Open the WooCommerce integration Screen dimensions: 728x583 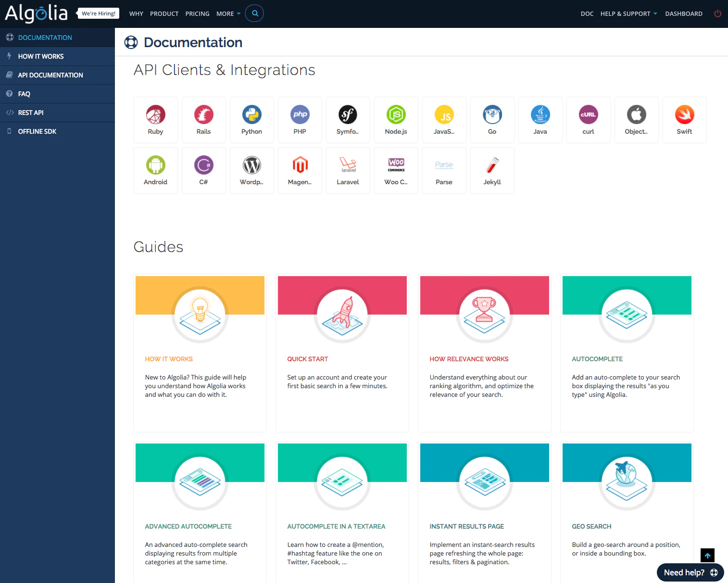[396, 170]
